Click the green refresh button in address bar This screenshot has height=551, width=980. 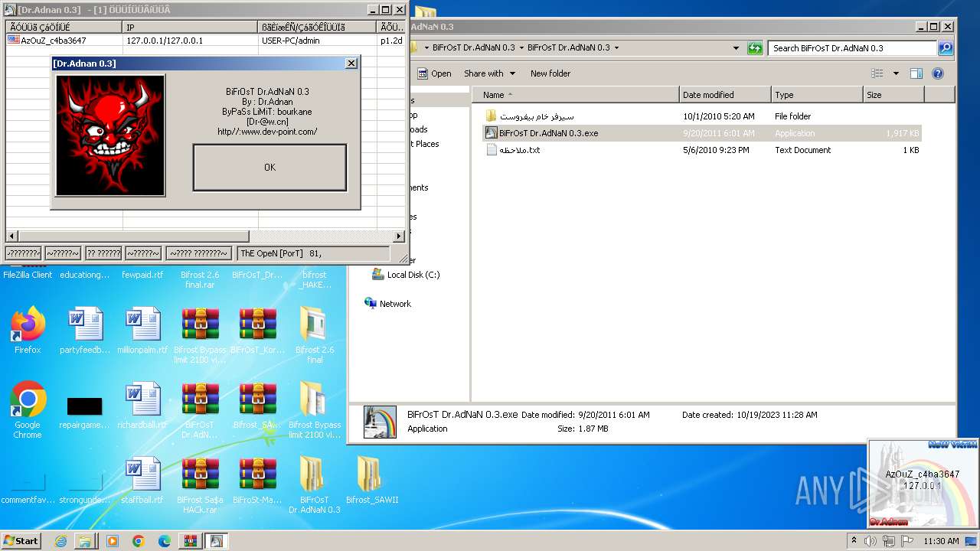point(755,47)
